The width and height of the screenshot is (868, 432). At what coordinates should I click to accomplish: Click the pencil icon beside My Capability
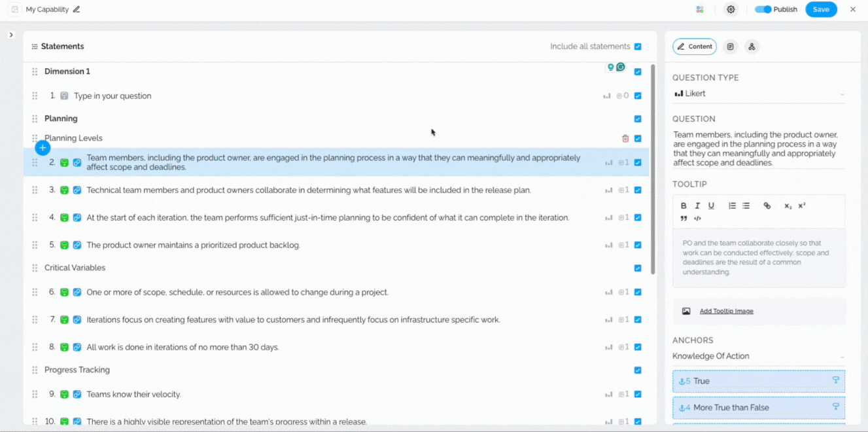pos(77,10)
